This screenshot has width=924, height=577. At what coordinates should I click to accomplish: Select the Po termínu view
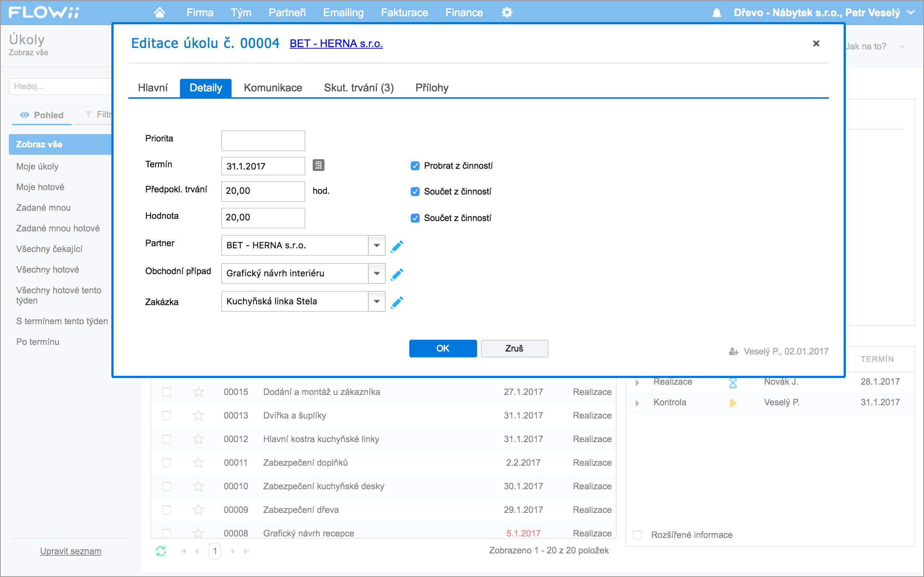pos(38,342)
